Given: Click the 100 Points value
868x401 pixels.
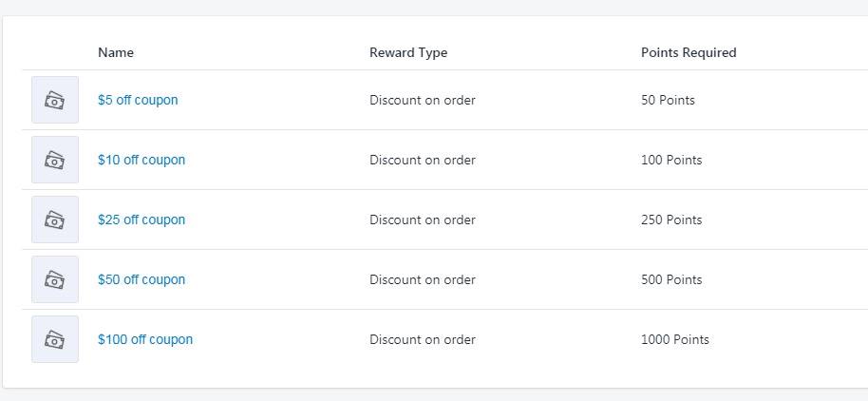Looking at the screenshot, I should click(671, 160).
